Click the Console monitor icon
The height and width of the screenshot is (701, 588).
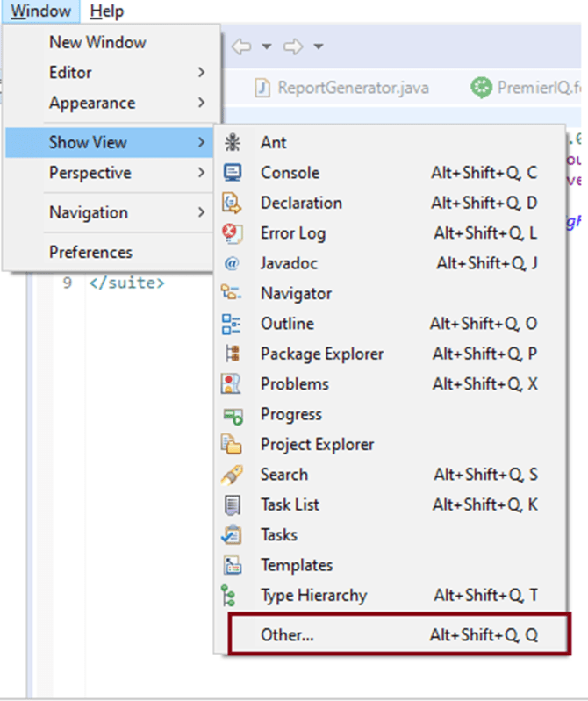tap(233, 173)
